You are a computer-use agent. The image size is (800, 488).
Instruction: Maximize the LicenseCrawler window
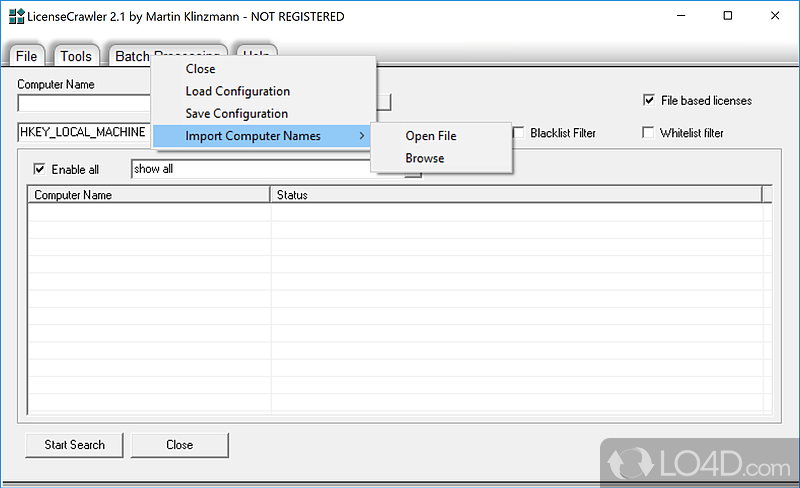click(x=728, y=16)
